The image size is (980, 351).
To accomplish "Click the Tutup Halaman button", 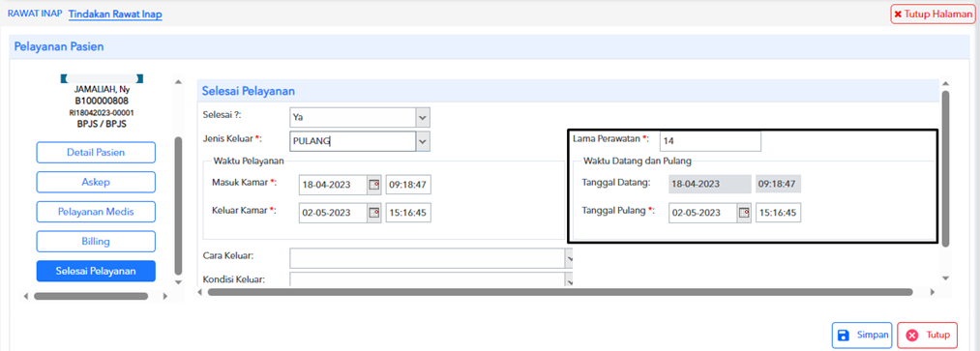I will tap(933, 14).
